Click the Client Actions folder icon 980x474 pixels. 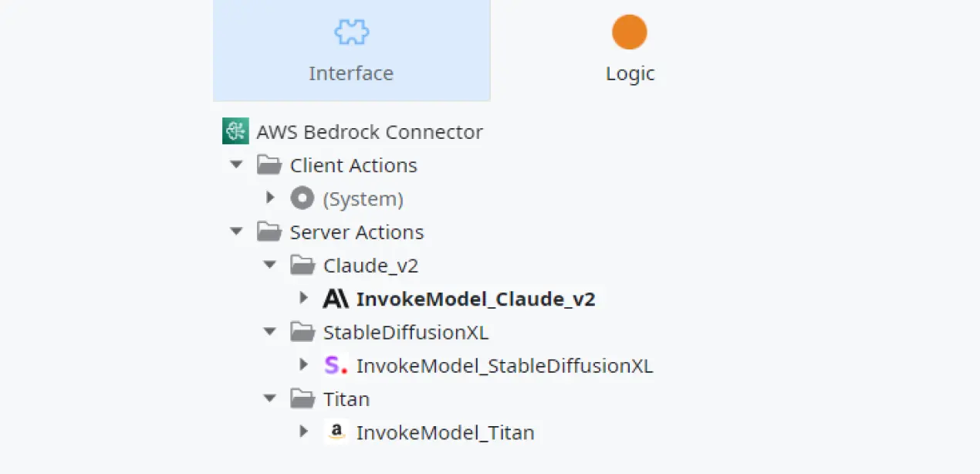click(x=269, y=164)
